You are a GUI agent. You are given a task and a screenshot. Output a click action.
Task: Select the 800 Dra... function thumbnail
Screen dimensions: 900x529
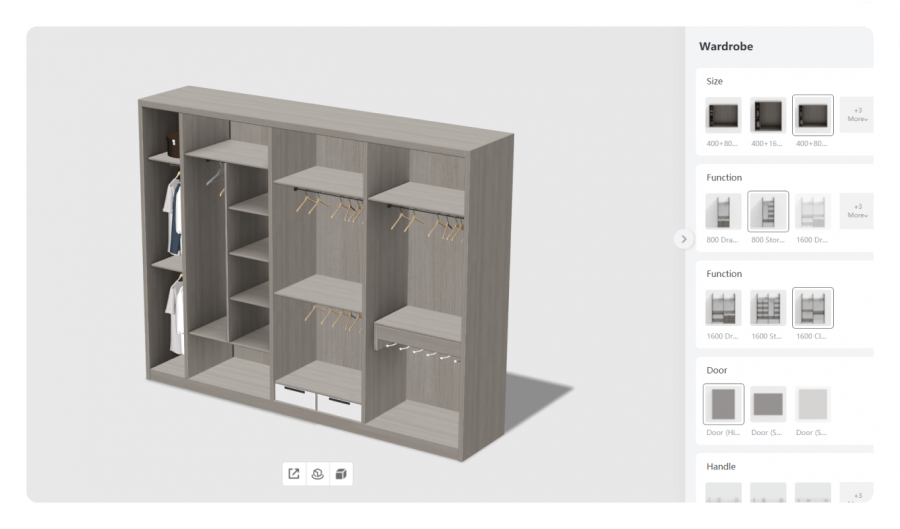[723, 212]
